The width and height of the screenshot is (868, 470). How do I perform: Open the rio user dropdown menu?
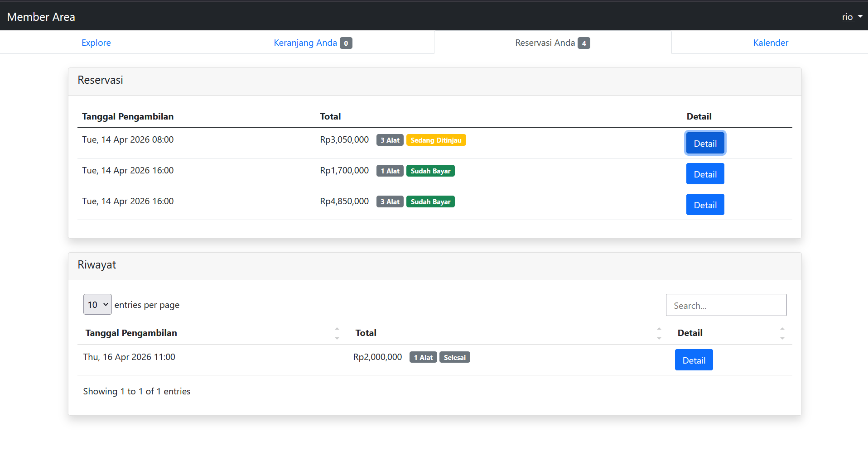(852, 17)
